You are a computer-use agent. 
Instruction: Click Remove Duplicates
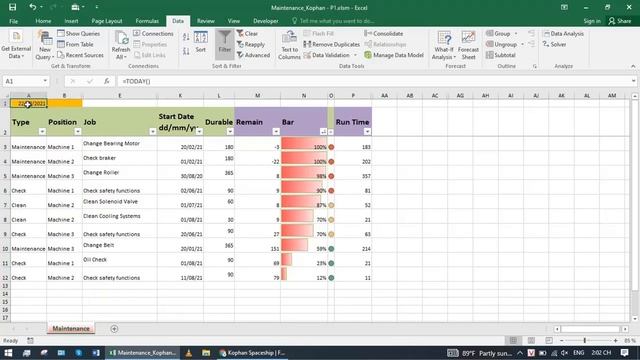(331, 44)
